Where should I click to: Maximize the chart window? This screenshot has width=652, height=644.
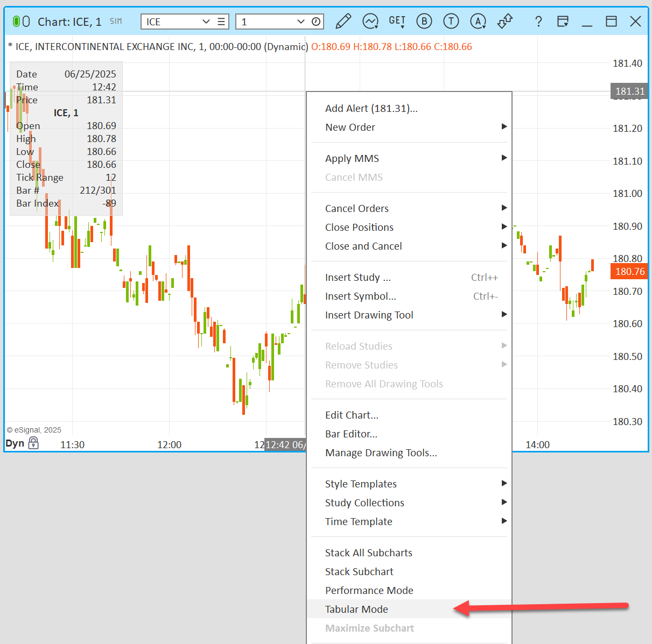(x=611, y=22)
